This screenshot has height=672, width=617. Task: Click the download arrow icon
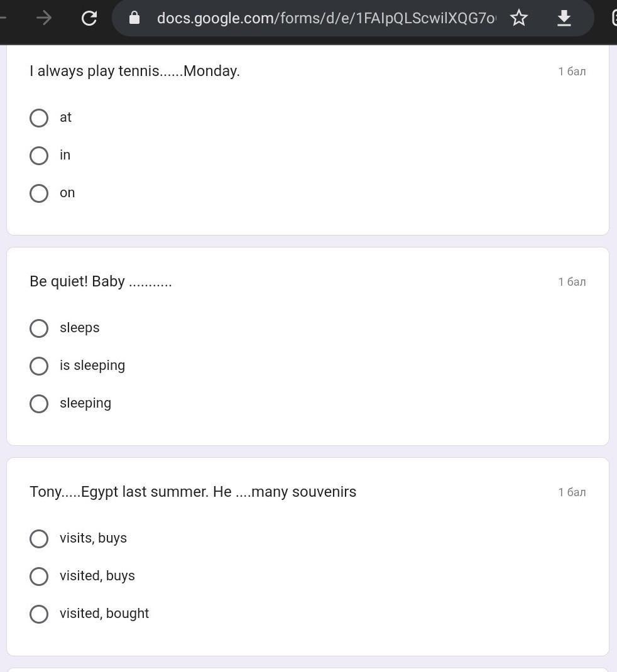point(564,18)
